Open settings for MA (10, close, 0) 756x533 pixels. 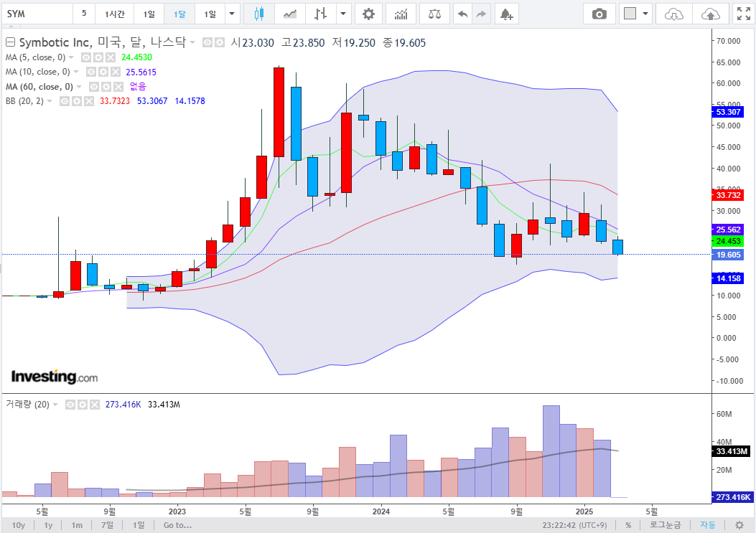pos(103,72)
